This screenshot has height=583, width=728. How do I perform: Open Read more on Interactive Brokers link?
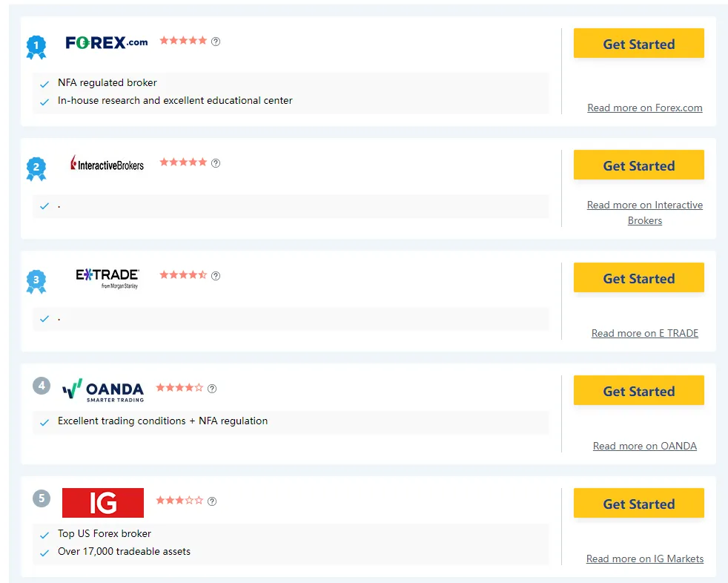click(x=645, y=213)
